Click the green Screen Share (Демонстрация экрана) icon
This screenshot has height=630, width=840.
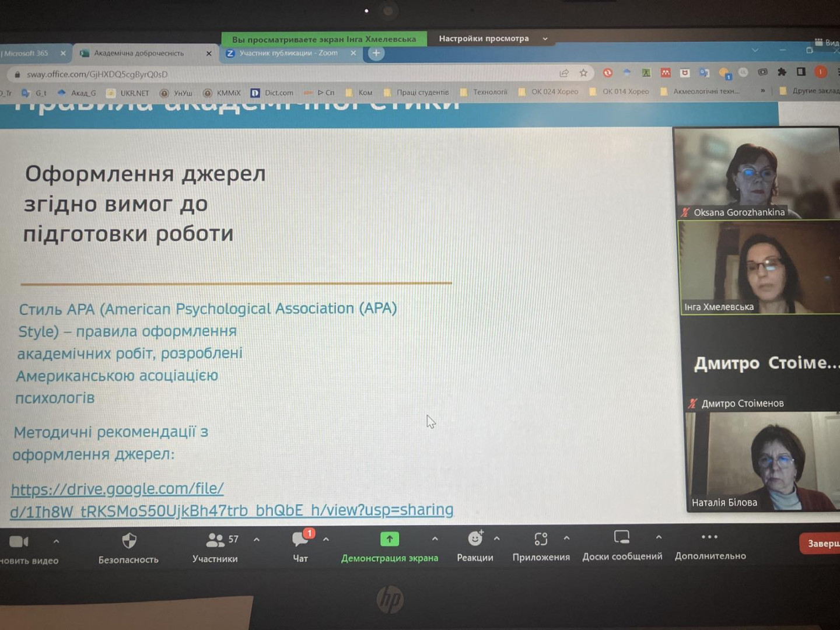pos(389,538)
